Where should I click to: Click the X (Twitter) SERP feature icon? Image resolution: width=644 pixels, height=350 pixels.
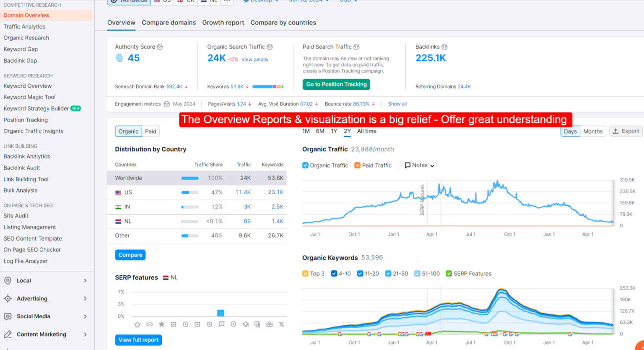[x=281, y=324]
